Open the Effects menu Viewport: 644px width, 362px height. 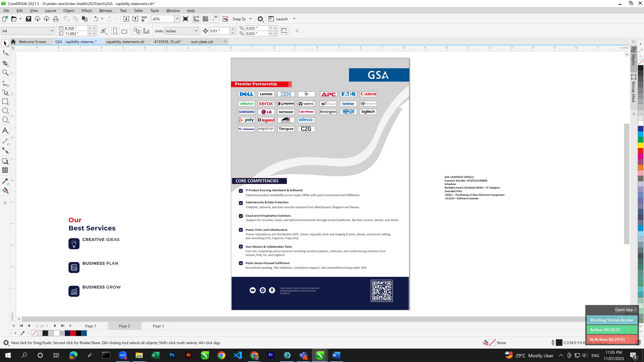[x=87, y=11]
